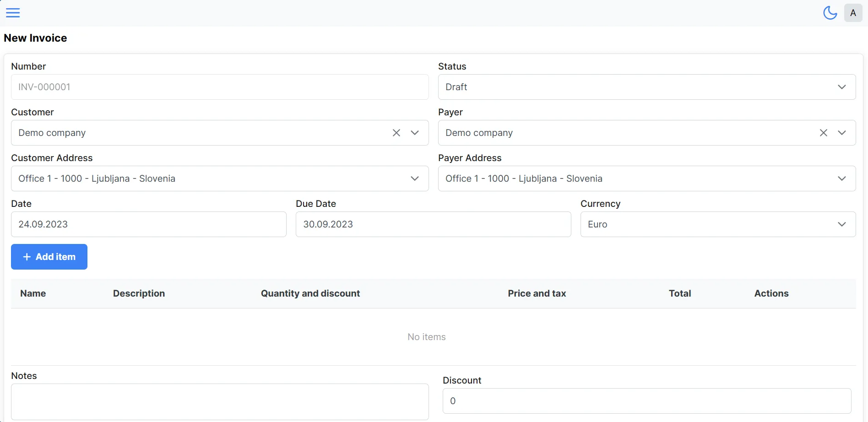Clear the selected Payer with the X icon

tap(823, 133)
